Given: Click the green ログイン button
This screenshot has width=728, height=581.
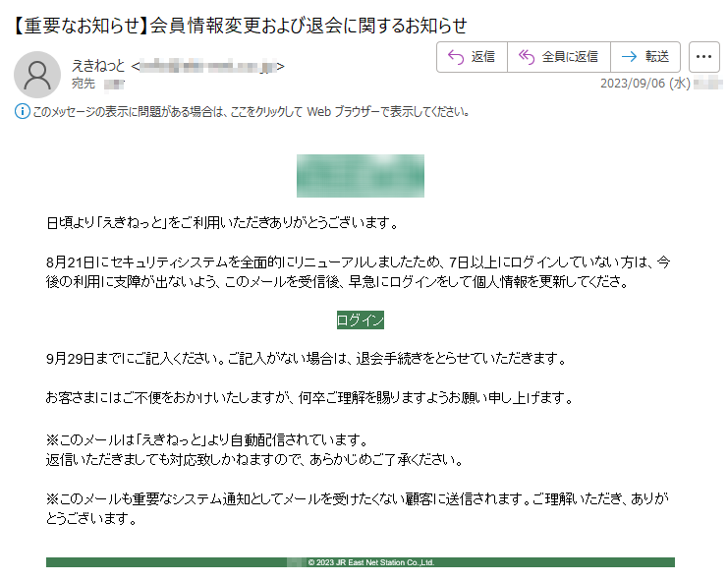Looking at the screenshot, I should pyautogui.click(x=361, y=320).
